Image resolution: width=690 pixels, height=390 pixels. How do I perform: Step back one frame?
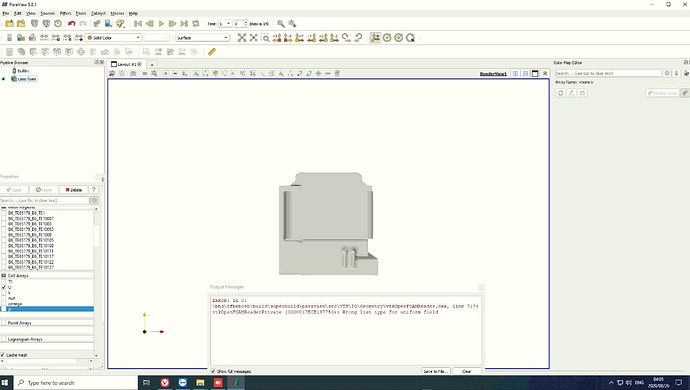150,23
